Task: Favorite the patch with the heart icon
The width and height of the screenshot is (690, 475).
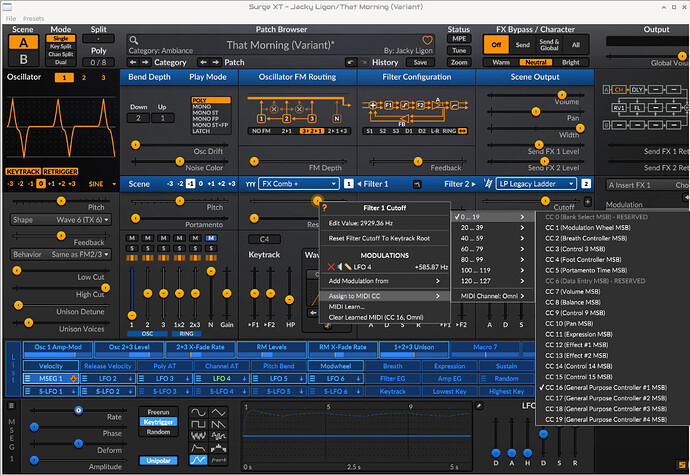Action: click(427, 40)
